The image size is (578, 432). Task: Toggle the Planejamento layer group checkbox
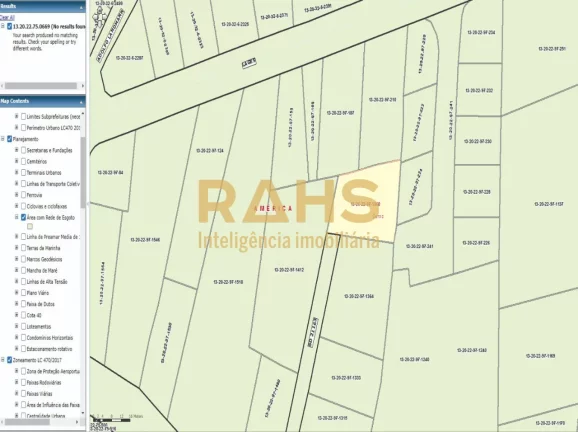point(10,139)
